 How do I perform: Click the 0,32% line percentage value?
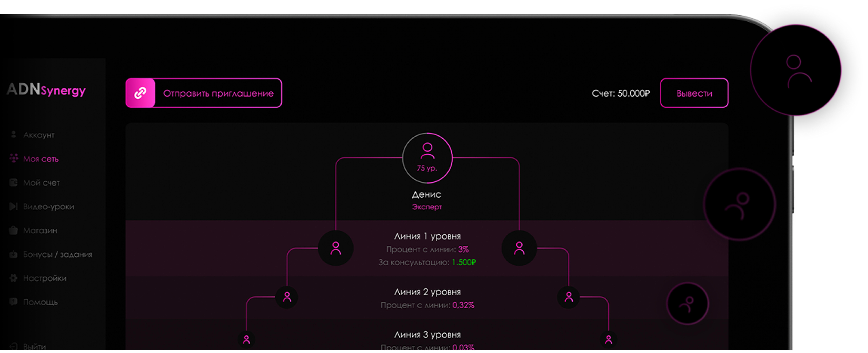pos(463,305)
